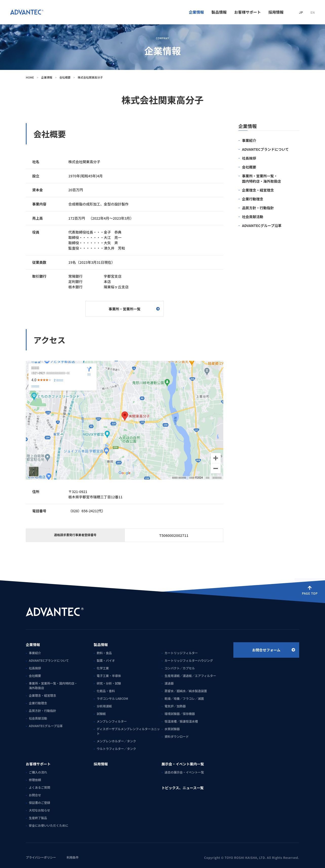Open footer heading トピックス、ニュース一覧

pos(183,788)
